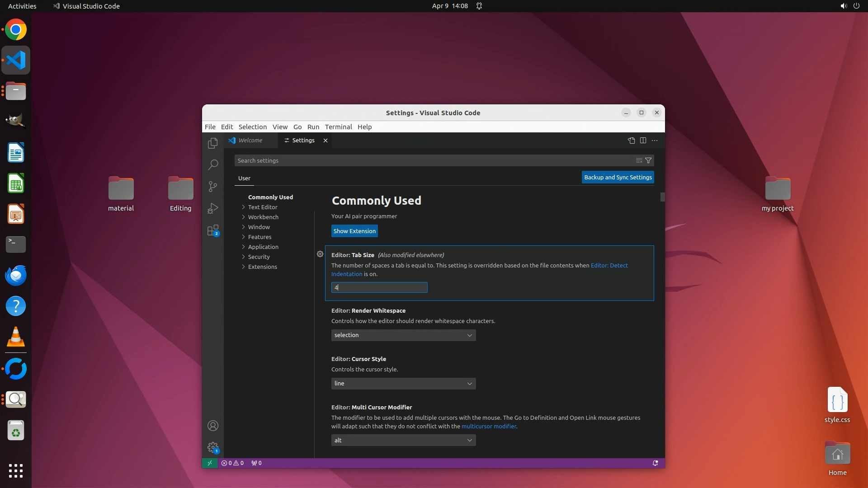
Task: Open the Source Control view
Action: click(x=213, y=186)
